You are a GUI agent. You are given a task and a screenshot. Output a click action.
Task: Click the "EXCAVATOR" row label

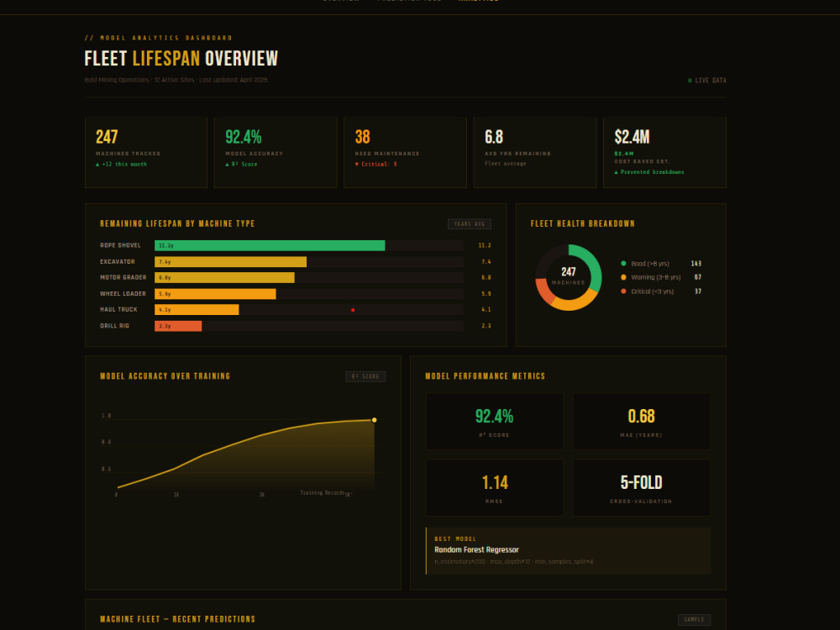118,262
